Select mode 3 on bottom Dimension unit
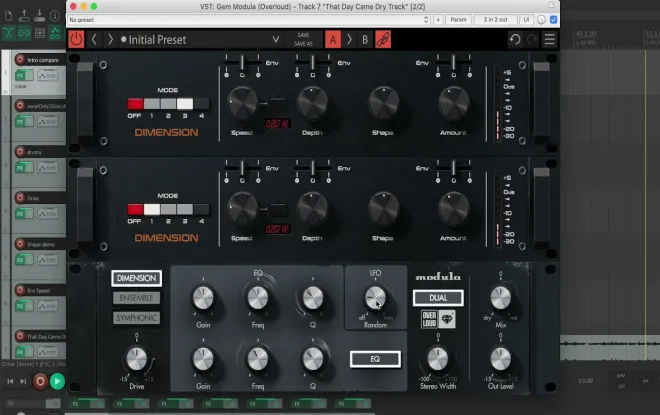660x415 pixels. click(185, 210)
